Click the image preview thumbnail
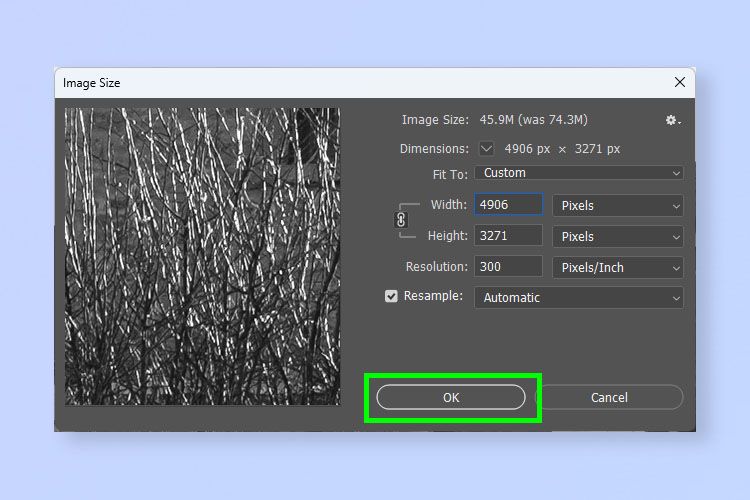 (x=202, y=256)
